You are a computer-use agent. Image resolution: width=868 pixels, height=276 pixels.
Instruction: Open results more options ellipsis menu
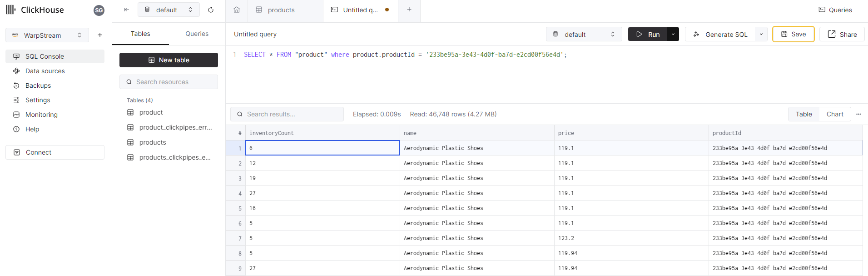858,114
